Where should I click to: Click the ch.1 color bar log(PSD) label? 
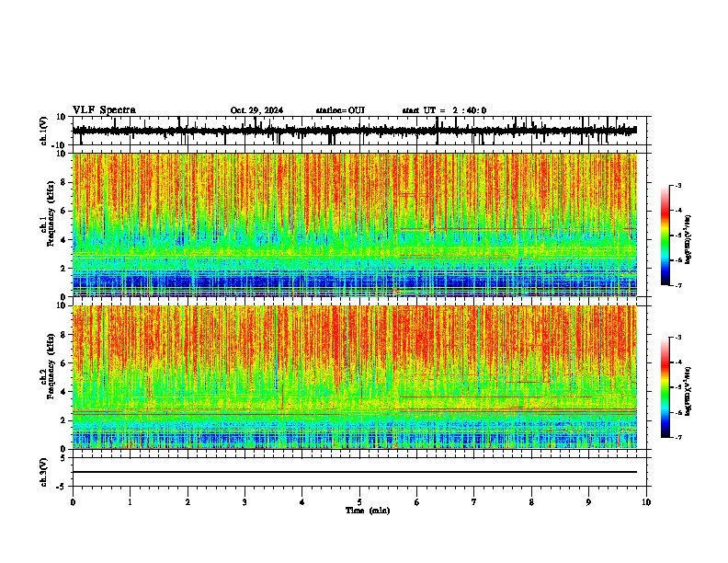688,239
